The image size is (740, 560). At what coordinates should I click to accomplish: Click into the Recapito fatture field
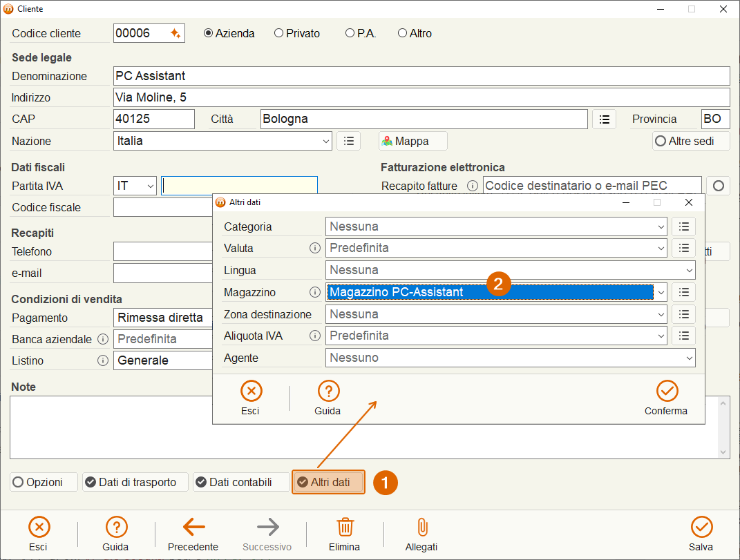tap(592, 186)
